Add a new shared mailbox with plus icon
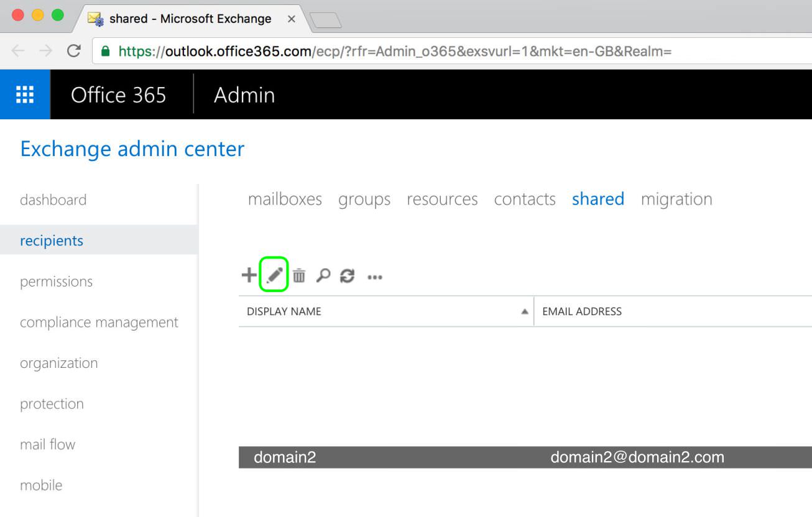The height and width of the screenshot is (517, 812). [249, 275]
